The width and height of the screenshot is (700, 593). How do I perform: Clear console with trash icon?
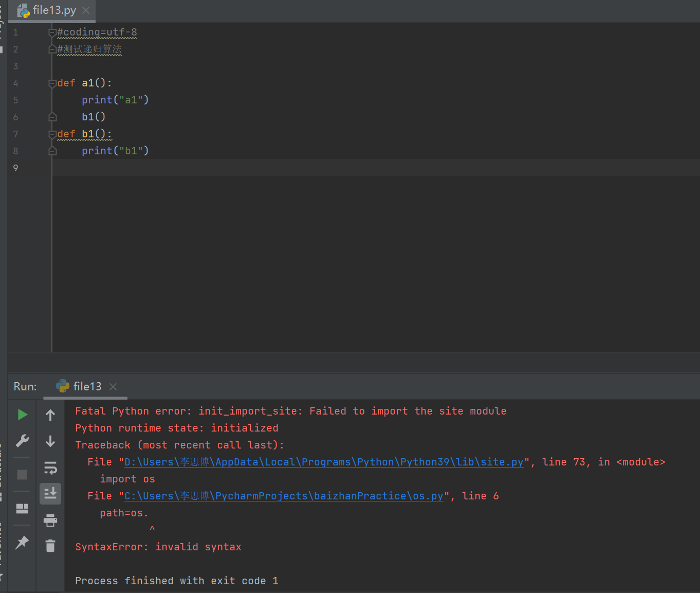[x=50, y=546]
